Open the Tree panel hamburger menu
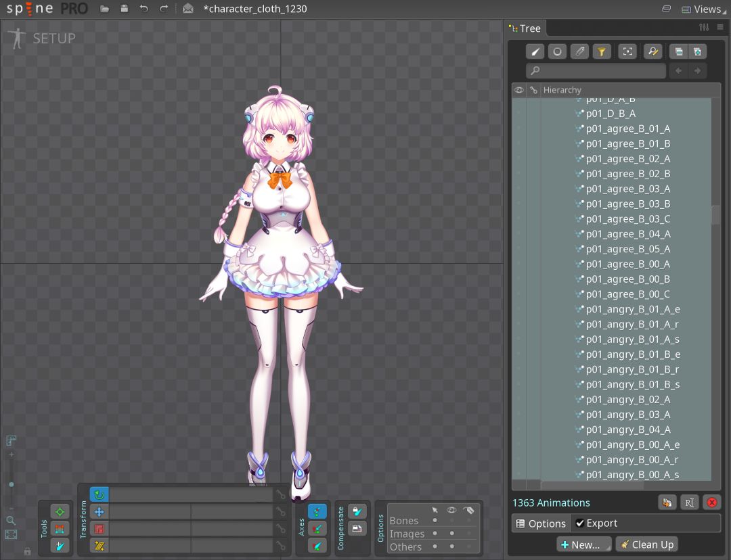The height and width of the screenshot is (560, 731). point(719,28)
